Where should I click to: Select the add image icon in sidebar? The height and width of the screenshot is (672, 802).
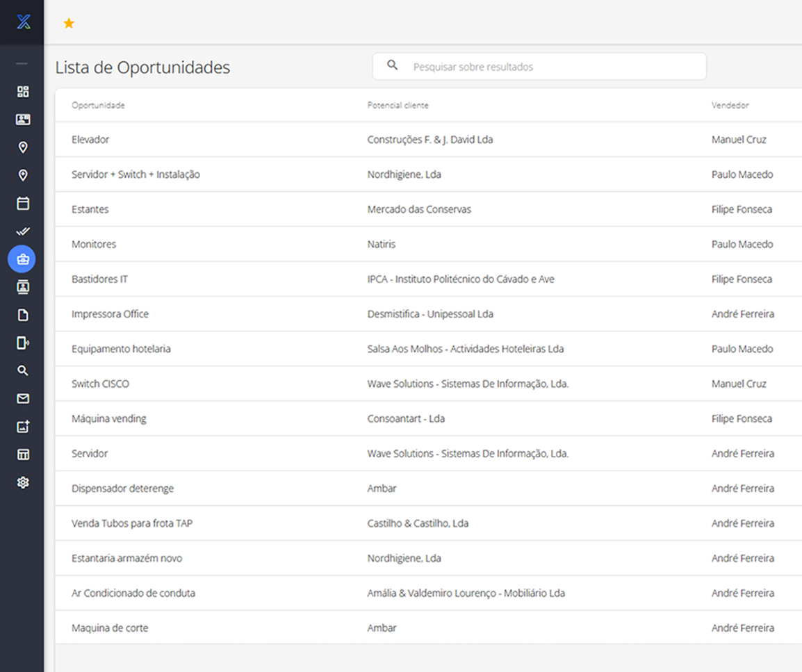23,427
